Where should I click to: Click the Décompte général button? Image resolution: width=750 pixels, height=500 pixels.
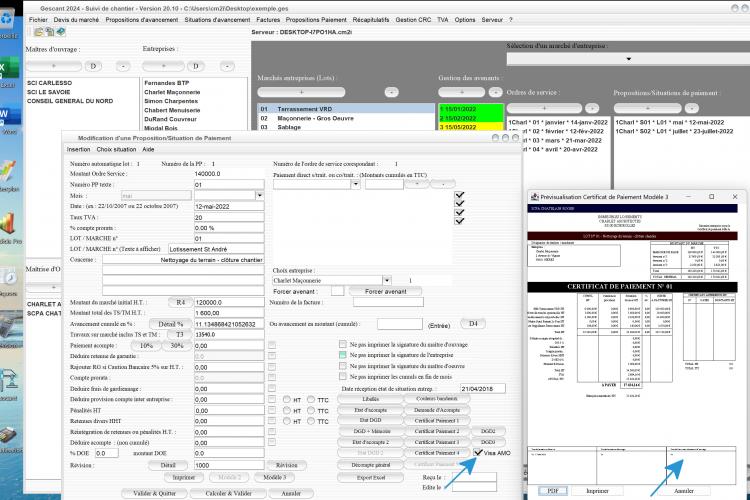coord(370,465)
